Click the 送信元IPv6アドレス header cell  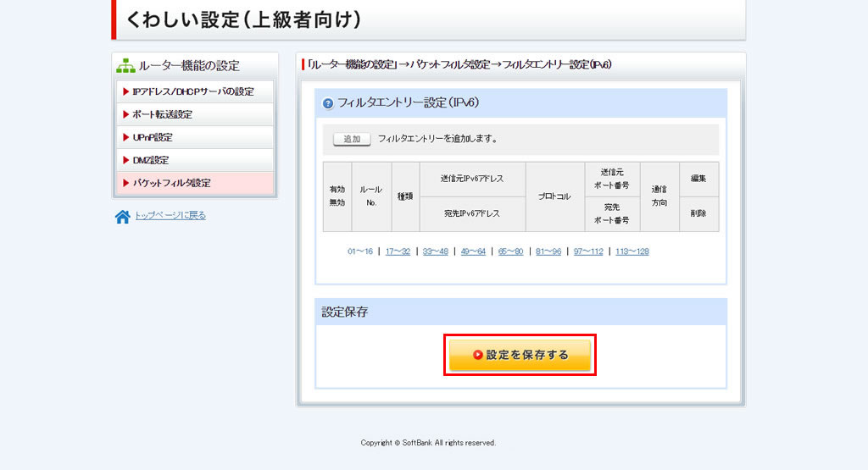(472, 179)
